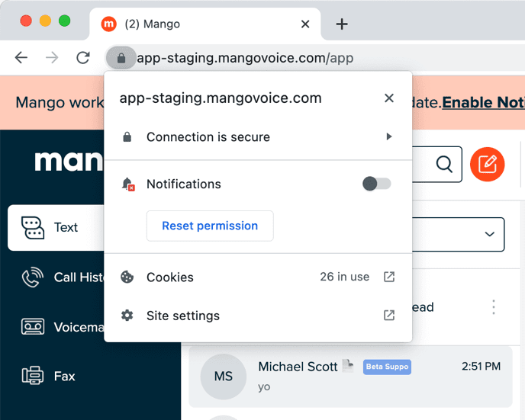Click the Mango logo in the sidebar
Viewport: 525px width, 420px height.
click(69, 161)
